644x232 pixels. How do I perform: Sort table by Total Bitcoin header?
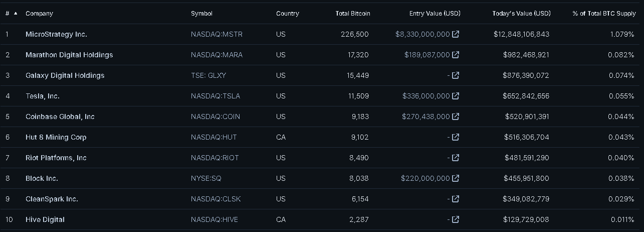click(352, 14)
